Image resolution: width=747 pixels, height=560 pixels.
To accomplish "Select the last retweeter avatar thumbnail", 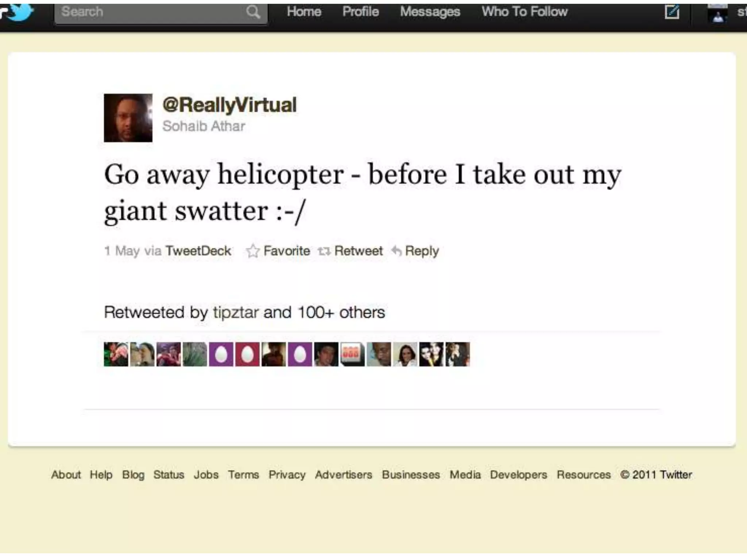I will [458, 354].
